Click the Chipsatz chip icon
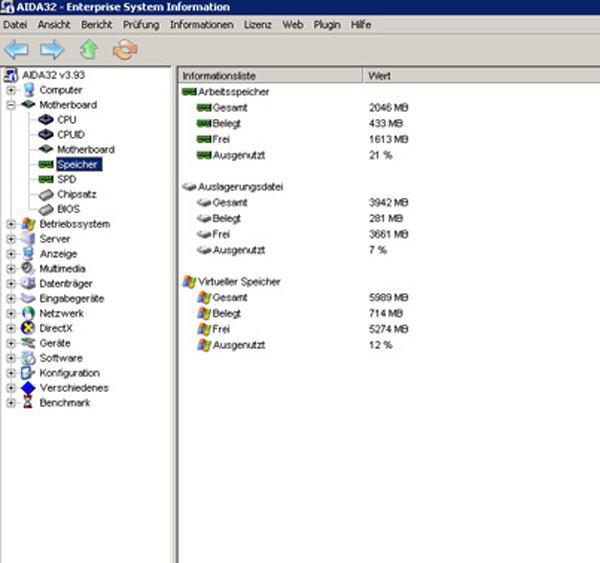The height and width of the screenshot is (563, 600). [x=46, y=194]
